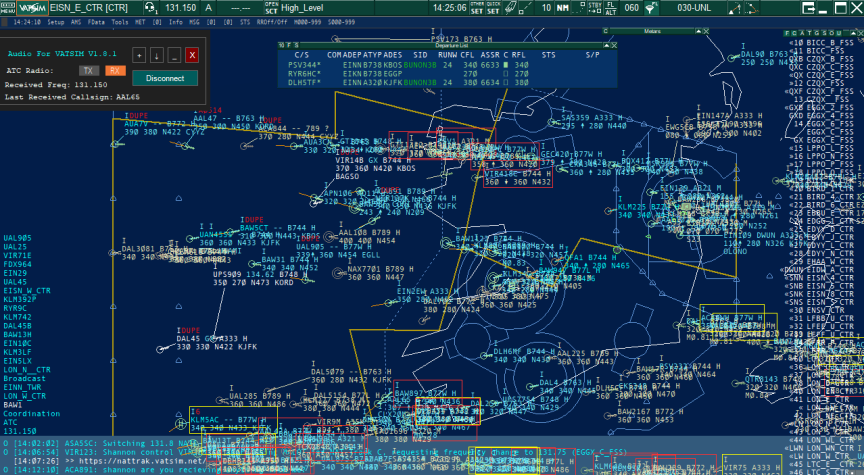Open the Broadcast chat entry
The height and width of the screenshot is (475, 864).
(24, 379)
